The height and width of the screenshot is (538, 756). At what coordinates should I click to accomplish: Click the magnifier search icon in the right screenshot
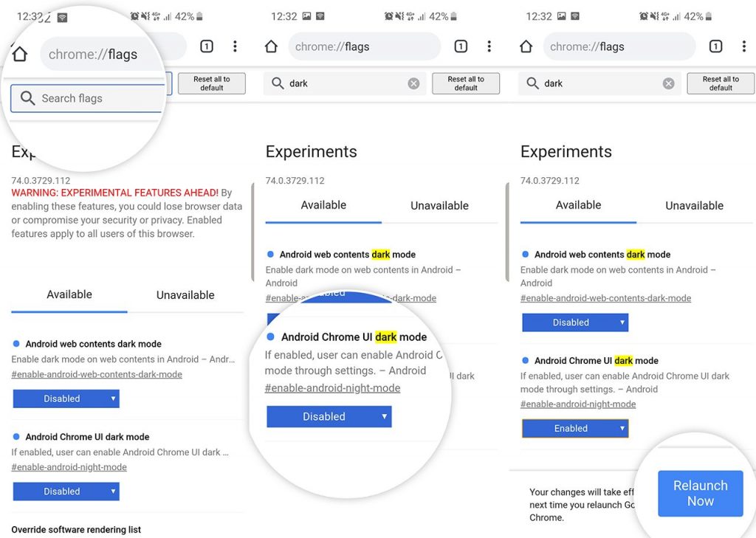click(532, 83)
